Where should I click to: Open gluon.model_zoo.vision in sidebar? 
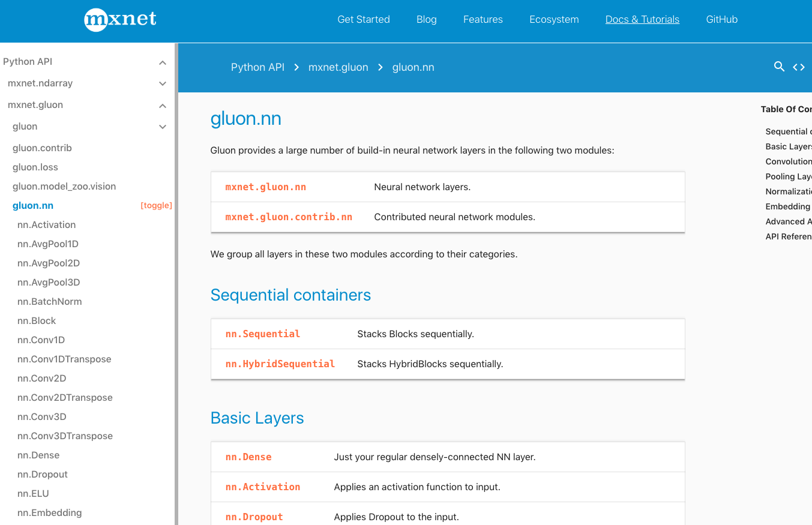tap(64, 186)
